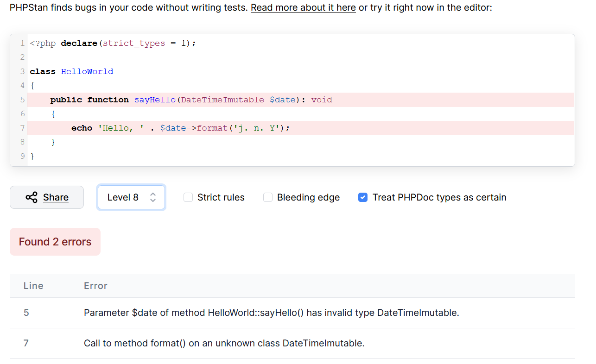Click line number 5 in the error table

coord(26,313)
